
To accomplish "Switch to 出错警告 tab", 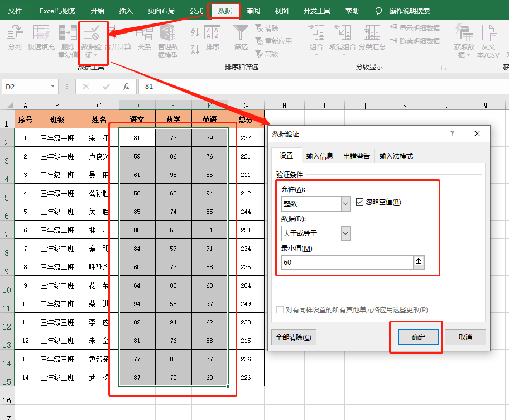I will click(357, 156).
